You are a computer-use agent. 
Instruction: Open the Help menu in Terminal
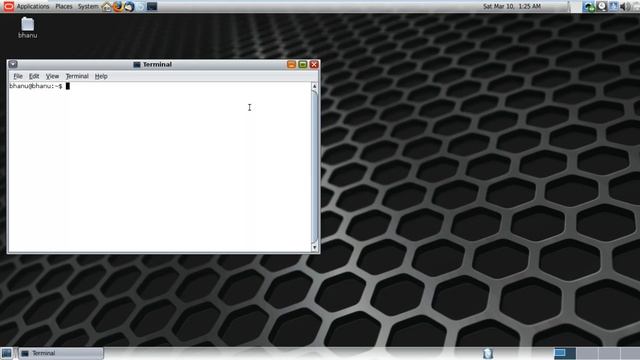101,76
